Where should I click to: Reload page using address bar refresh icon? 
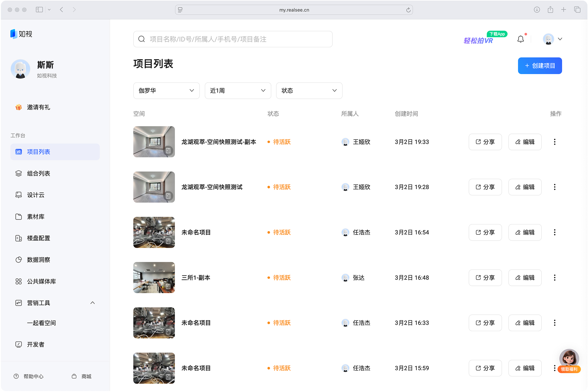[408, 10]
